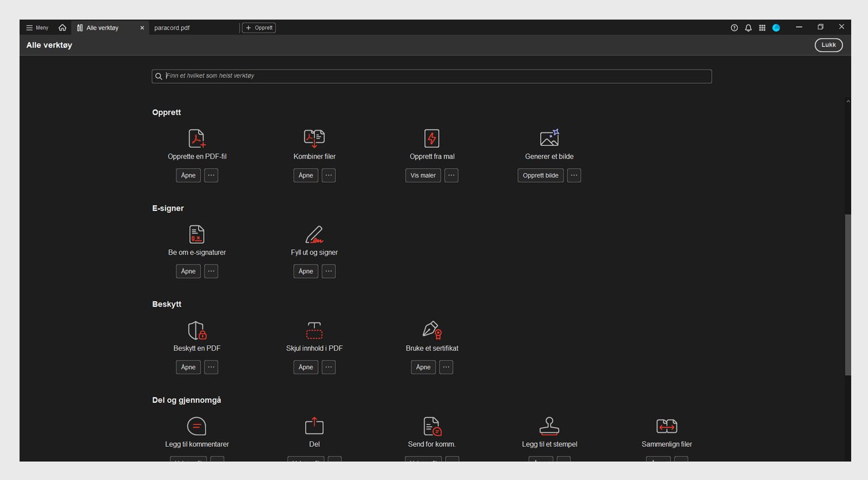Click the Sammenlign filer icon
868x480 pixels.
coord(667,426)
